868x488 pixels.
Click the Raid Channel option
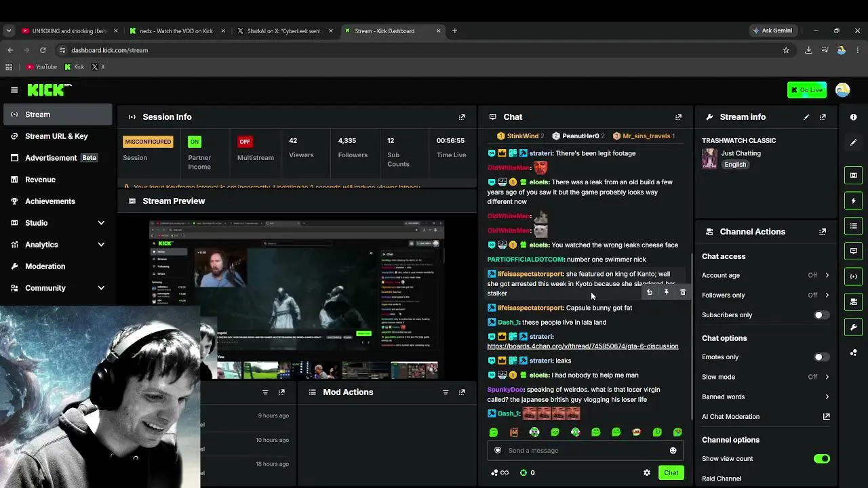pos(722,479)
